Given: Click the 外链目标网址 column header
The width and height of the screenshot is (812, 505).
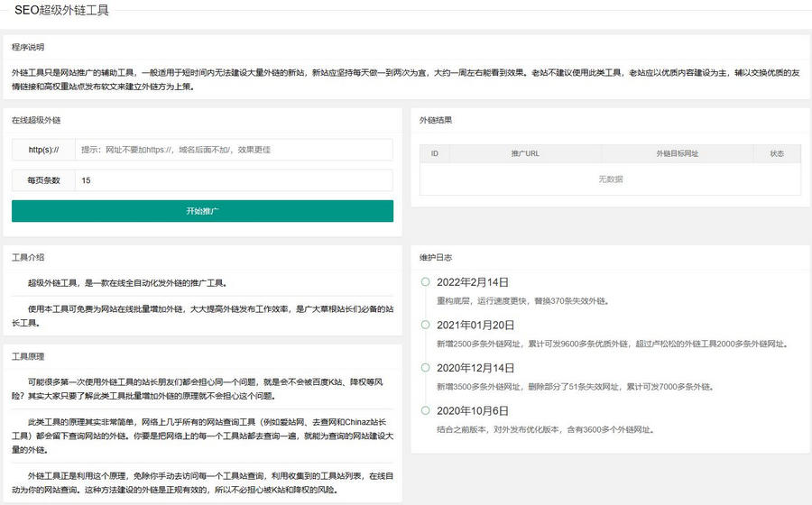Looking at the screenshot, I should [678, 154].
